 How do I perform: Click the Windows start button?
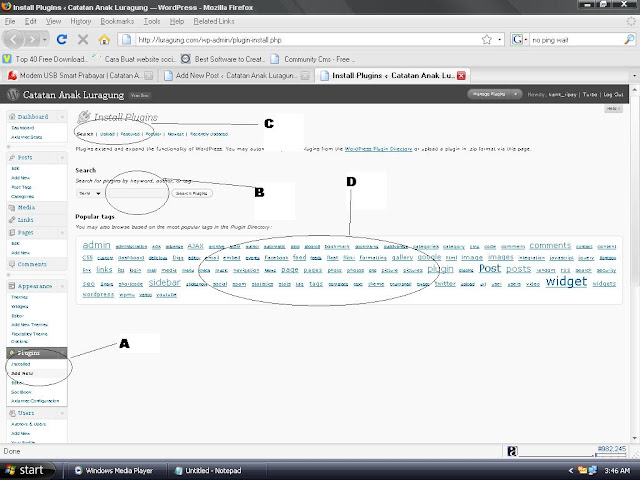click(x=27, y=470)
